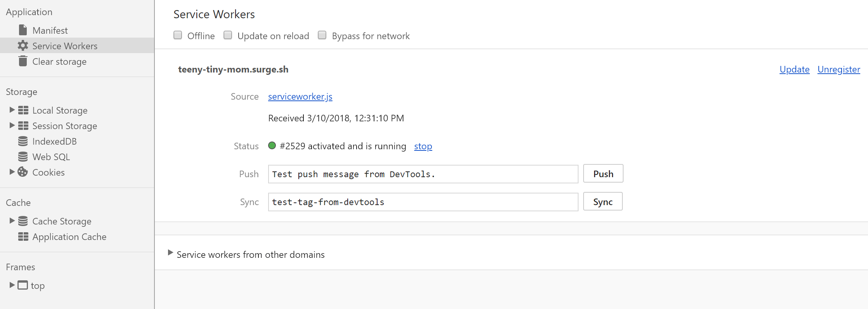Click the Storage section heading
Viewport: 868px width, 309px height.
pos(22,92)
